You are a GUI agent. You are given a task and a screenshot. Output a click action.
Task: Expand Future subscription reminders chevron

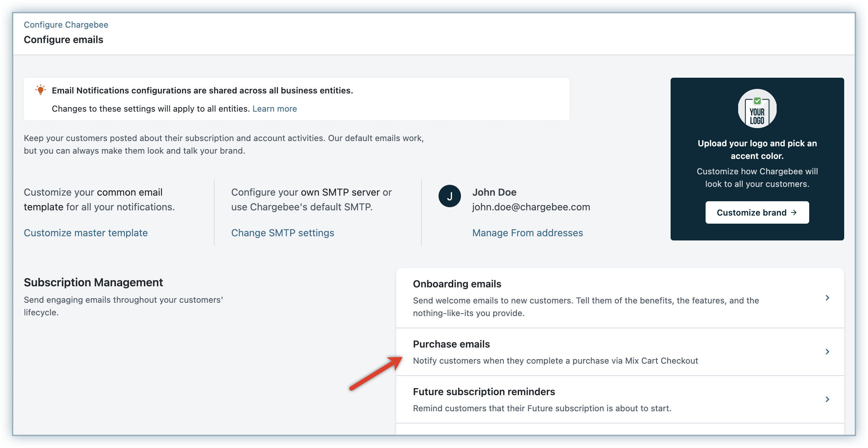(827, 399)
